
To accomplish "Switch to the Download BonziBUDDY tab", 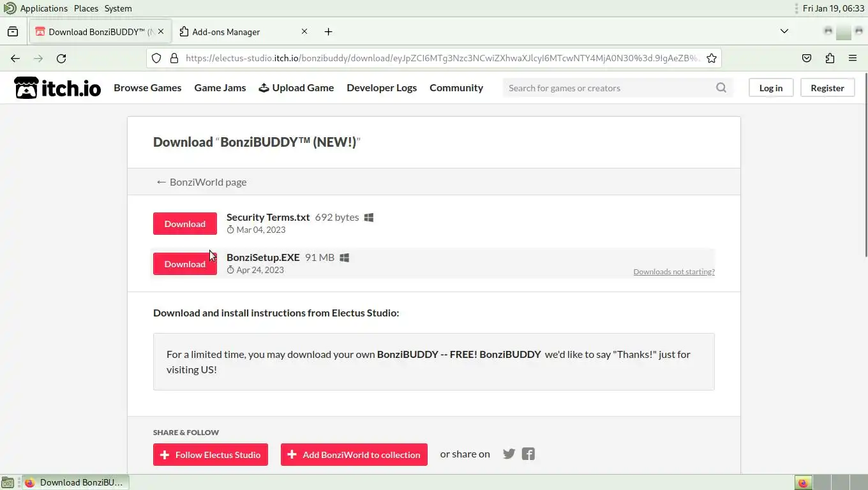I will [x=100, y=31].
